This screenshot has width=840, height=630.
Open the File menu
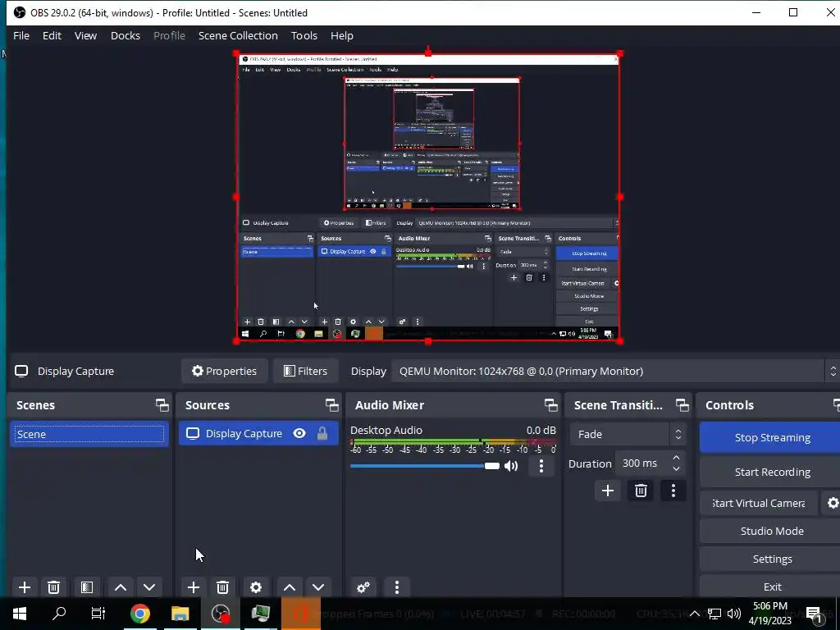(21, 35)
